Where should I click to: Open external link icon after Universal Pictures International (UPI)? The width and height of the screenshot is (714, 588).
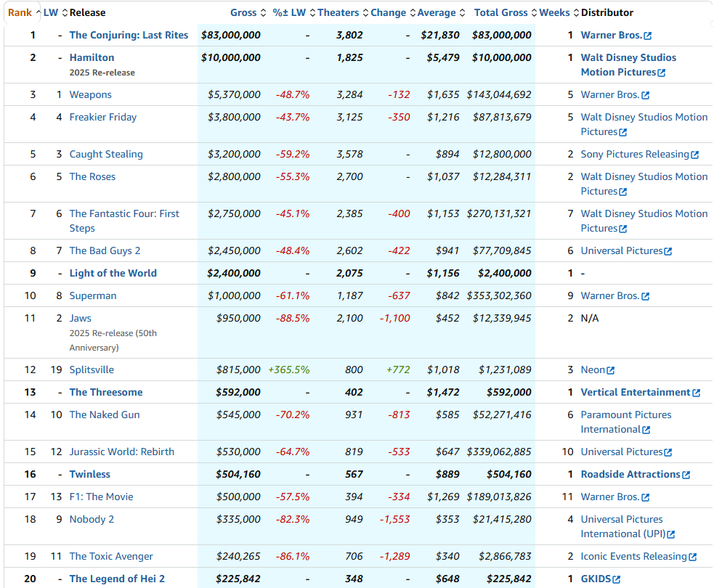click(671, 534)
